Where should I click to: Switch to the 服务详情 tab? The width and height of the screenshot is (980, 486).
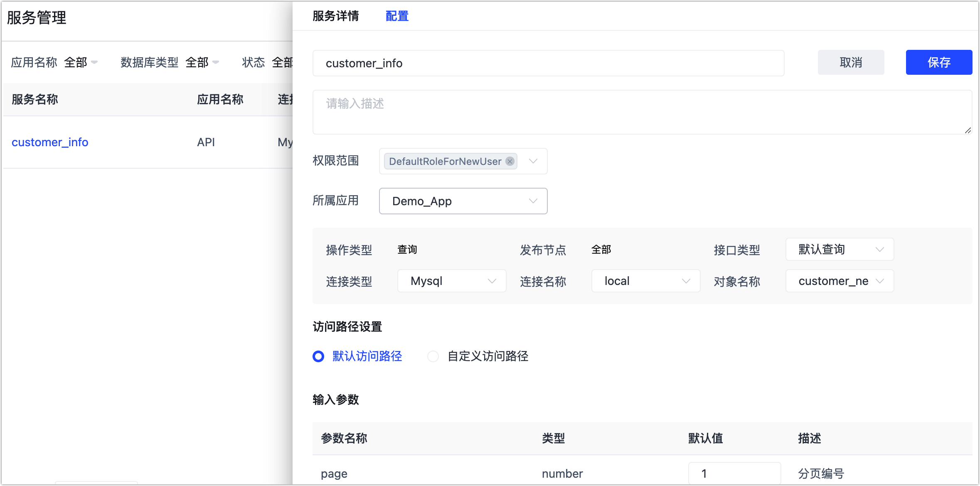(x=335, y=16)
